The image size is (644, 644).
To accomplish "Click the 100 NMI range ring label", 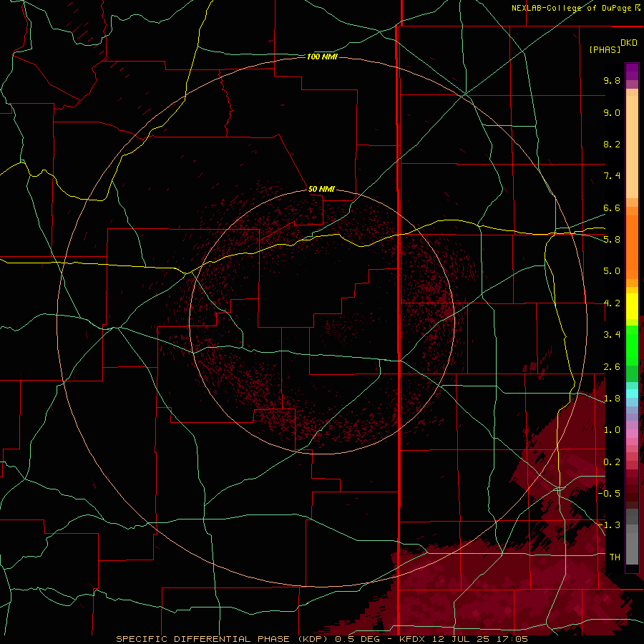I will [x=322, y=57].
